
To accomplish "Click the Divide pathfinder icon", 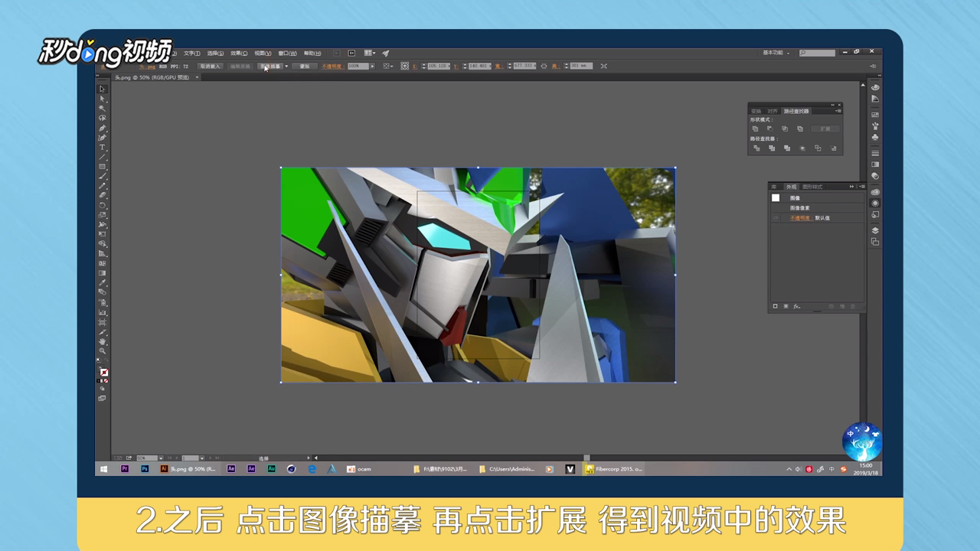I will (756, 148).
